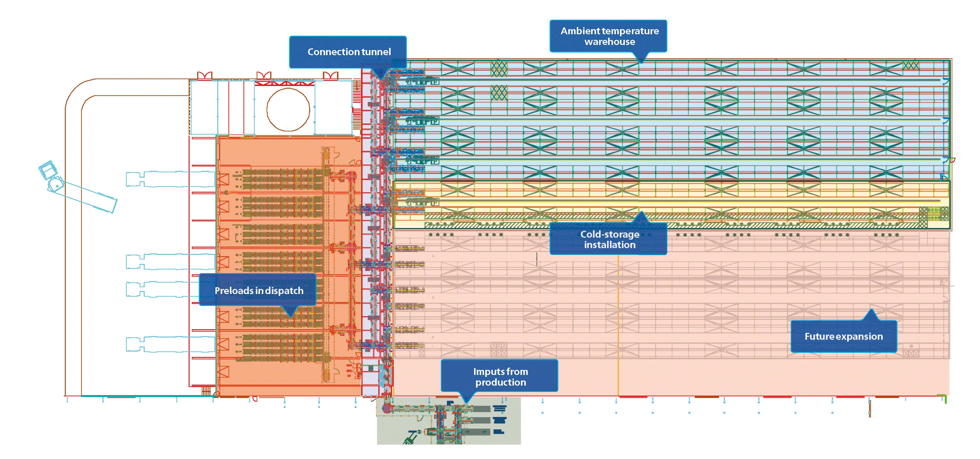Click the Imputs from production label
The width and height of the screenshot is (980, 459).
point(500,376)
